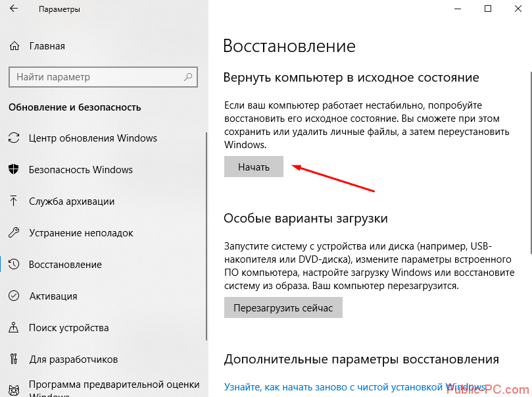532x397 pixels.
Task: Focus the Найти параметр search field
Action: pyautogui.click(x=103, y=77)
